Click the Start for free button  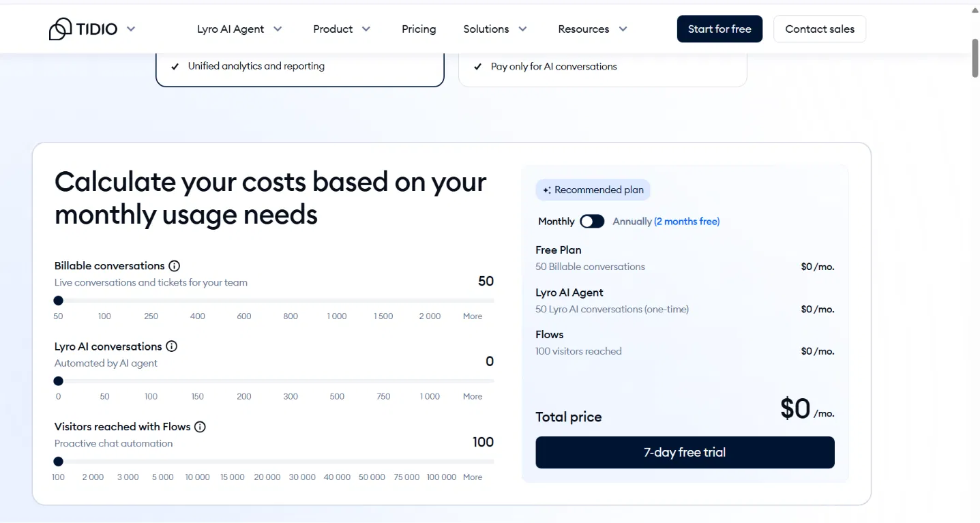coord(719,29)
